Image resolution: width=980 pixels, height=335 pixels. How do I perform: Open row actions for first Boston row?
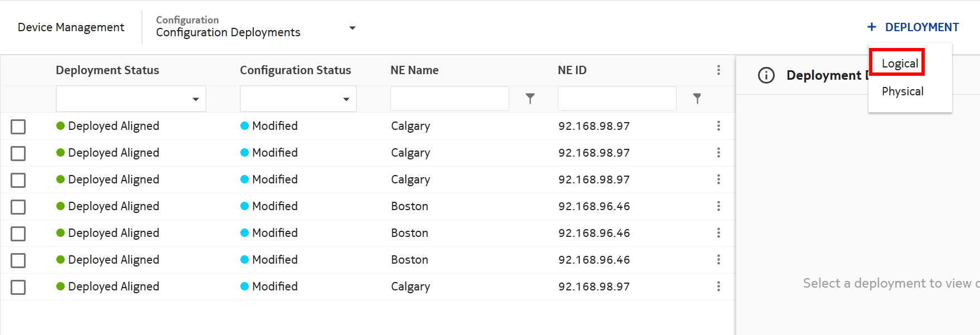pos(718,206)
